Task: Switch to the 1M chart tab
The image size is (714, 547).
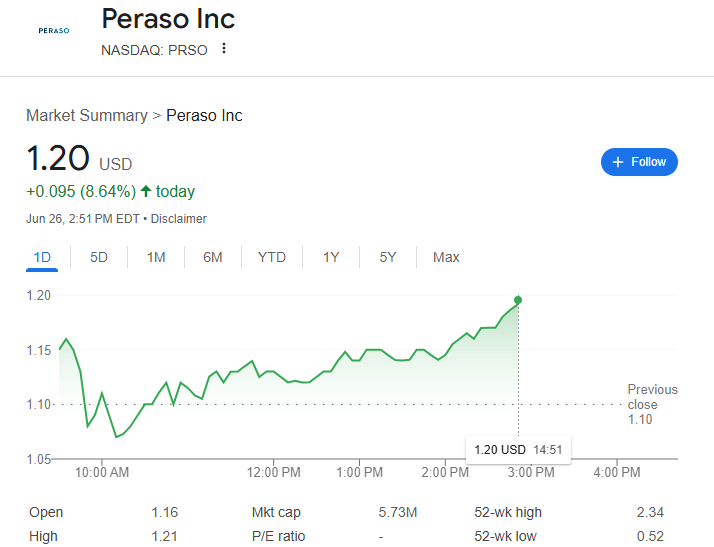Action: 156,257
